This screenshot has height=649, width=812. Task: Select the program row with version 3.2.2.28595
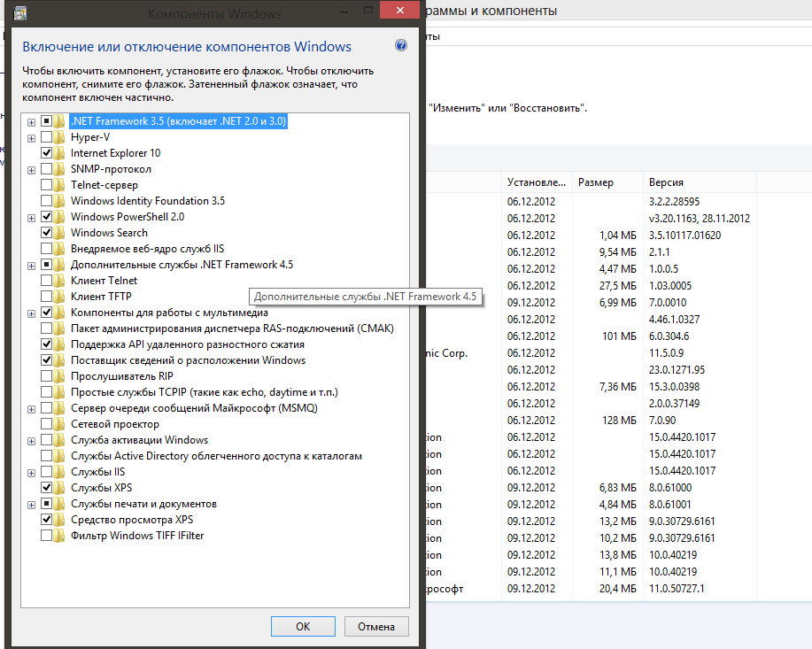[619, 202]
